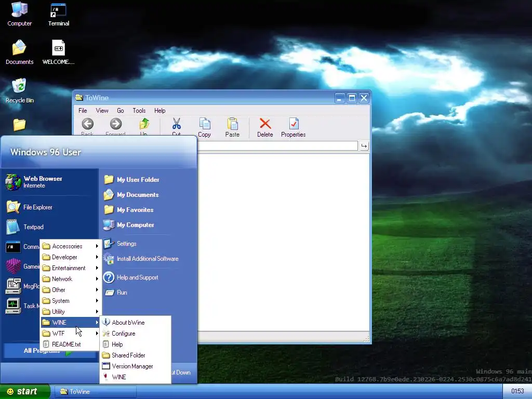The image size is (532, 399).
Task: Select the WELCOME markdown file icon
Action: click(58, 52)
